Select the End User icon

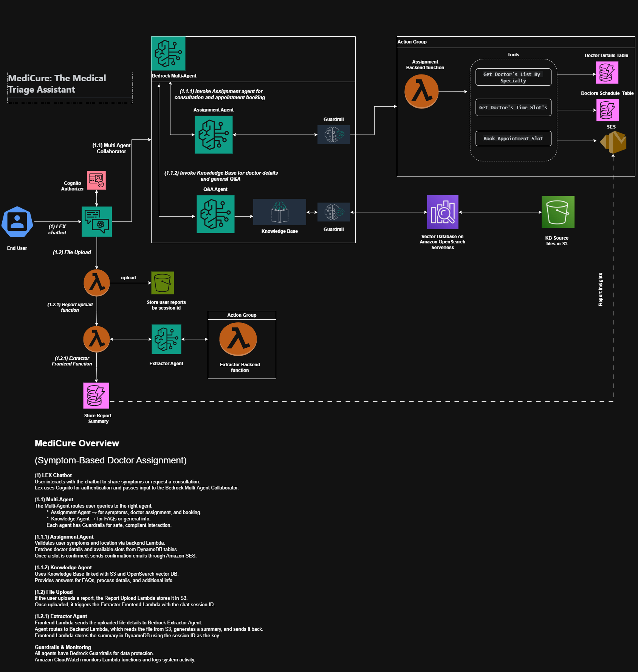(x=17, y=222)
